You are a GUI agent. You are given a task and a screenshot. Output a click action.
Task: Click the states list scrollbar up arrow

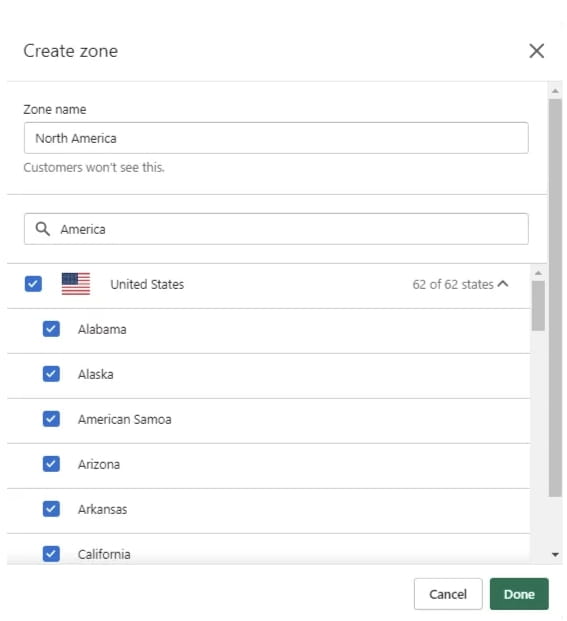(538, 273)
